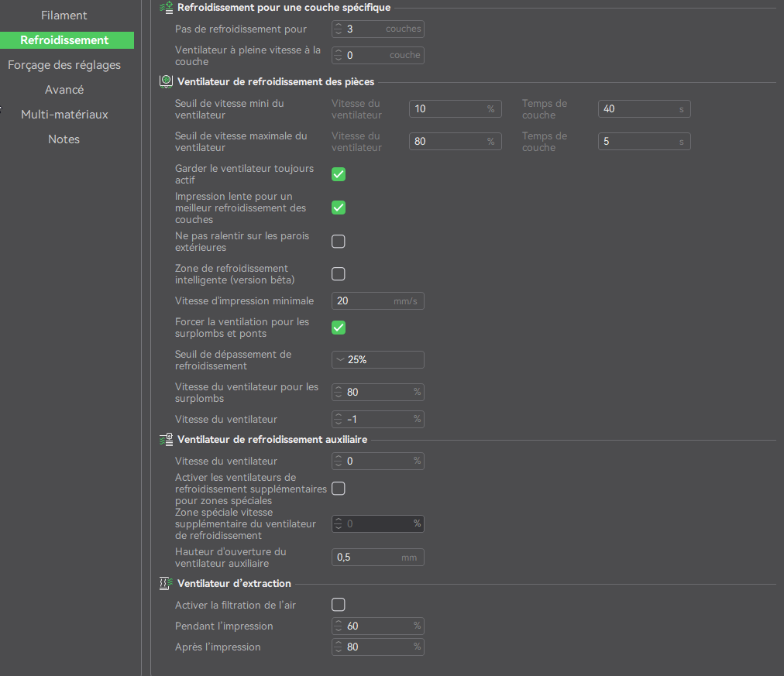
Task: Click the "Pas de refroidissement pour" layers spinner arrows
Action: point(339,29)
